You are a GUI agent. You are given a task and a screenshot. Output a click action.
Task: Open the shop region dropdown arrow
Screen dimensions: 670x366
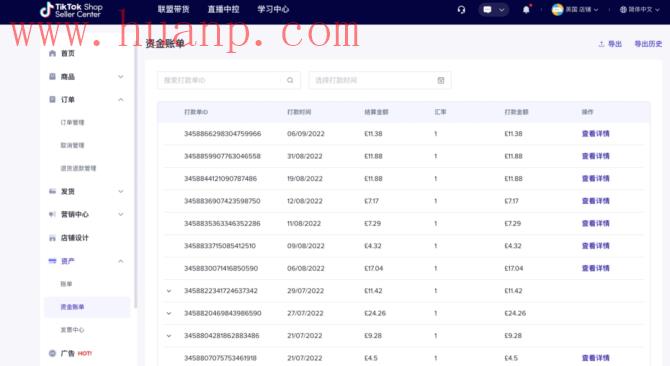596,9
